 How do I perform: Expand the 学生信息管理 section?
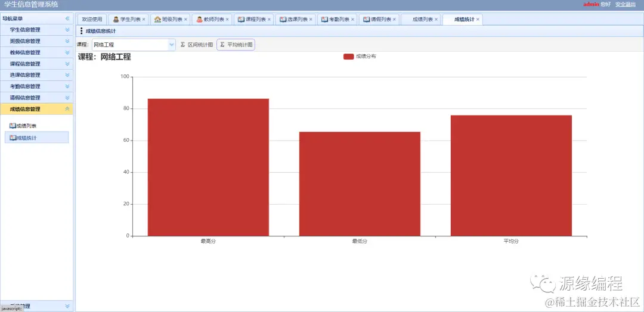coord(67,30)
